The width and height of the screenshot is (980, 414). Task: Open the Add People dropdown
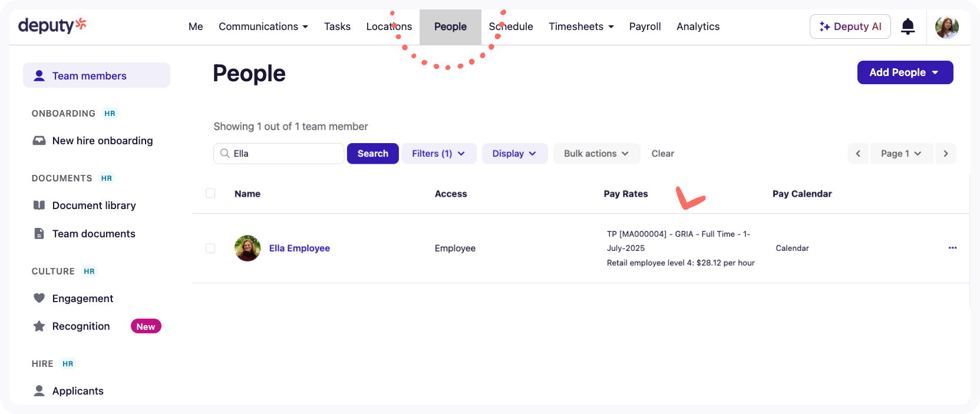905,72
